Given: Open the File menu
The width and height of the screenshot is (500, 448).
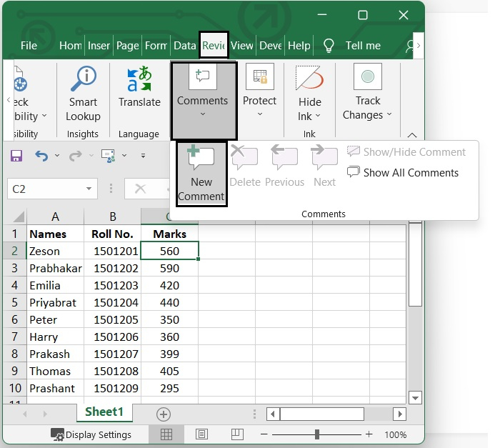Looking at the screenshot, I should [x=29, y=46].
